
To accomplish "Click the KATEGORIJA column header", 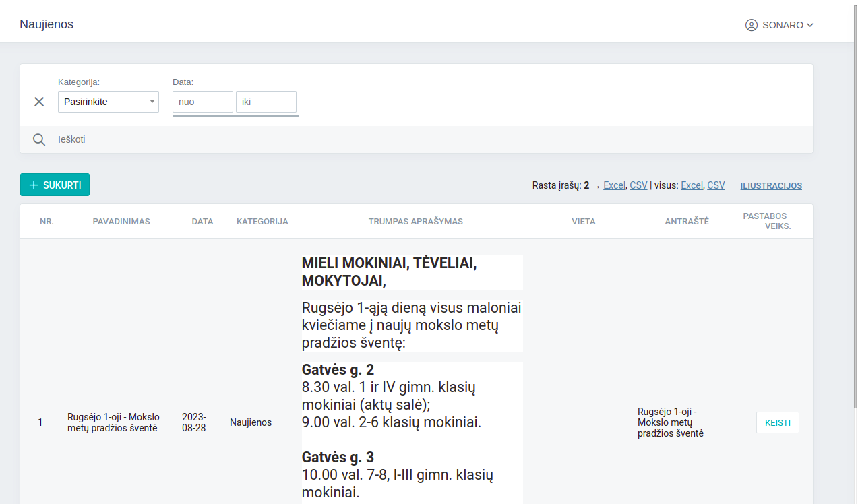I will coord(262,221).
